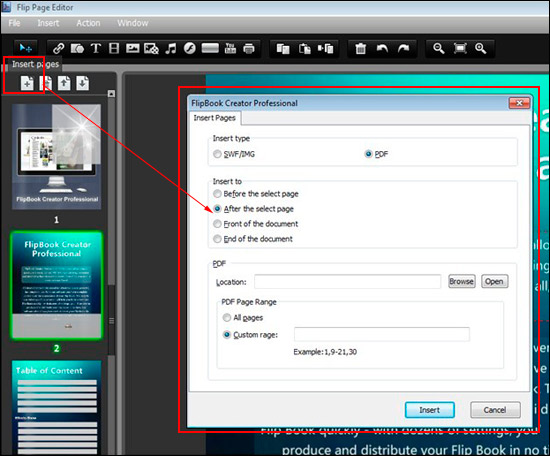This screenshot has height=456, width=550.
Task: Click the add link tool icon
Action: coord(58,48)
